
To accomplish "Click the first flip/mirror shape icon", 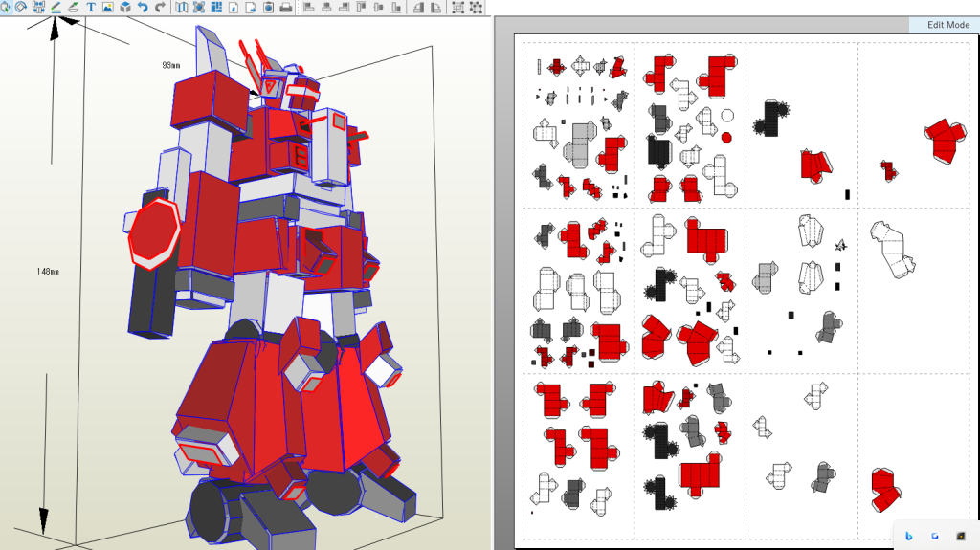I will pyautogui.click(x=418, y=7).
